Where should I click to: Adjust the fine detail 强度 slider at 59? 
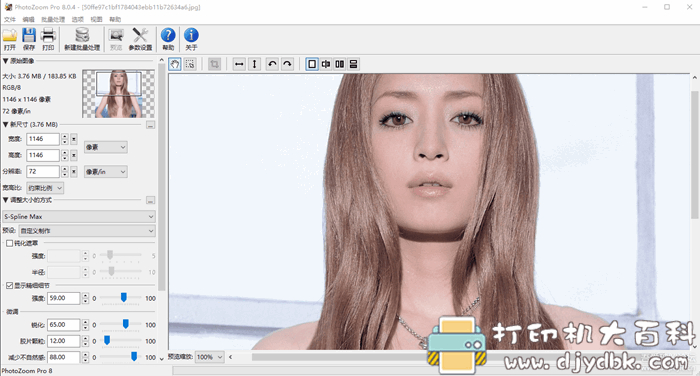click(x=124, y=297)
